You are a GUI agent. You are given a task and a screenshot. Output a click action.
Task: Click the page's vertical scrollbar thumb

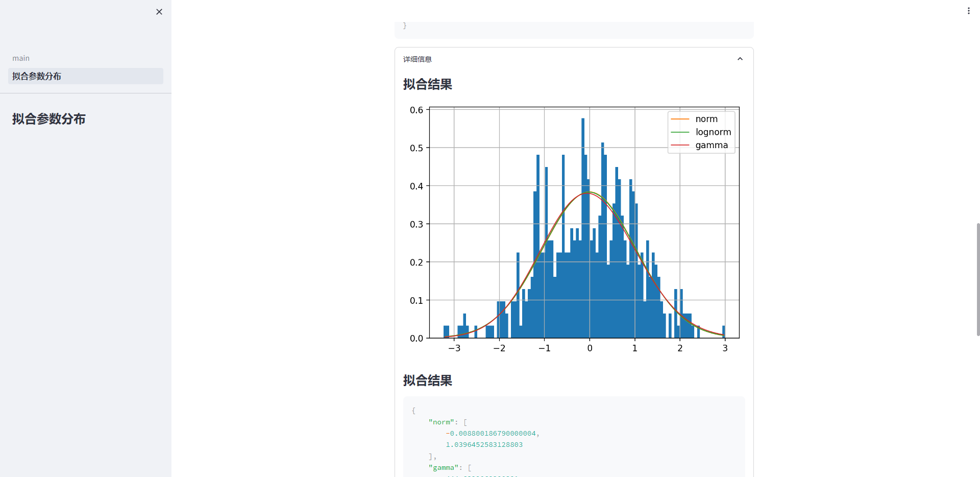click(x=978, y=279)
